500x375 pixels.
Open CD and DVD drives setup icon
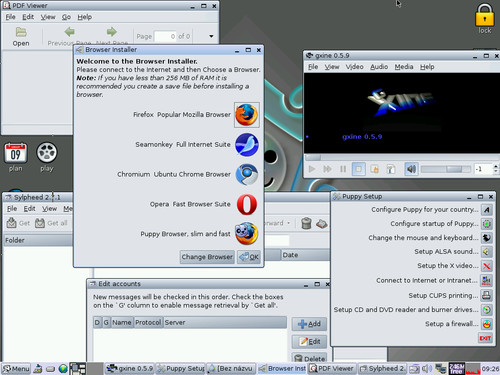487,310
